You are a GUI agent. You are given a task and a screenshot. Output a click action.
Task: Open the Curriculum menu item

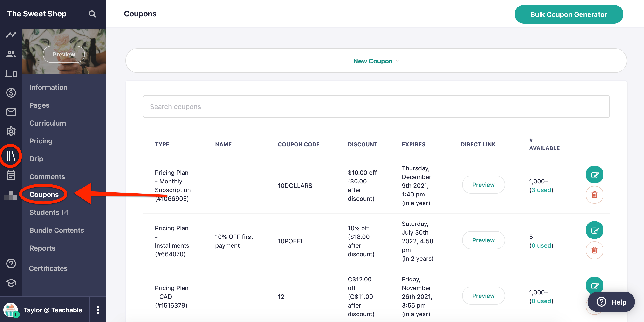click(48, 123)
